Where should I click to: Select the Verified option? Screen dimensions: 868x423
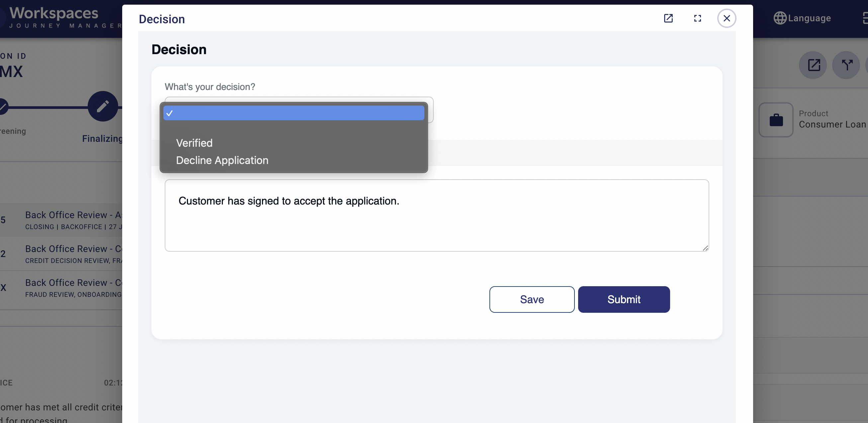point(195,143)
